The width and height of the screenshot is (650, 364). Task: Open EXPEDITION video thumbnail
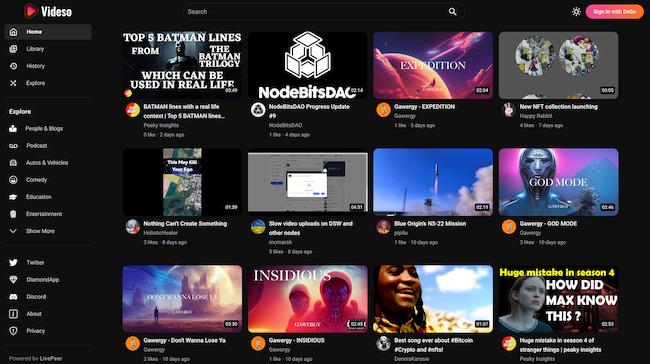tap(433, 65)
